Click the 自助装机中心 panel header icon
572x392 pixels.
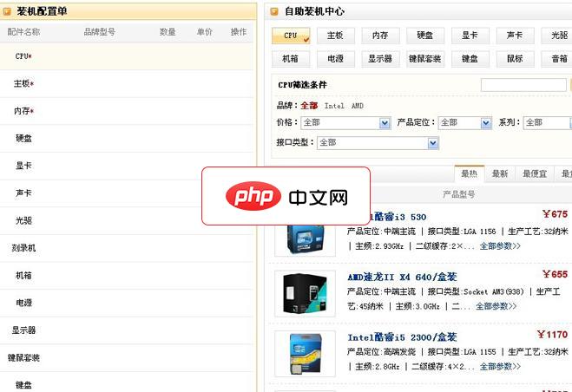pyautogui.click(x=274, y=12)
